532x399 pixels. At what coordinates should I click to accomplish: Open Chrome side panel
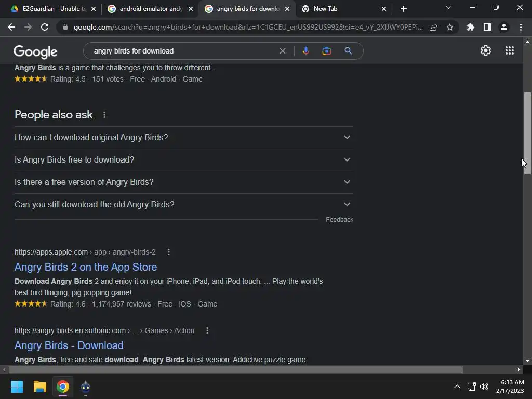[x=487, y=27]
